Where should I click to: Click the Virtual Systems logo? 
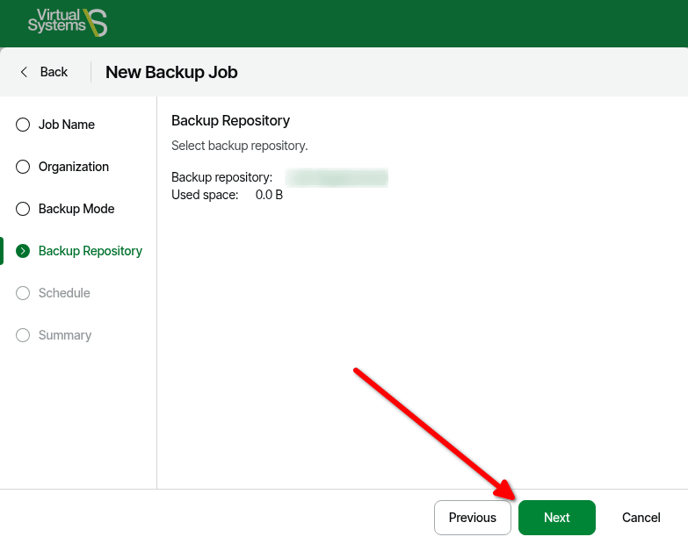pos(67,22)
